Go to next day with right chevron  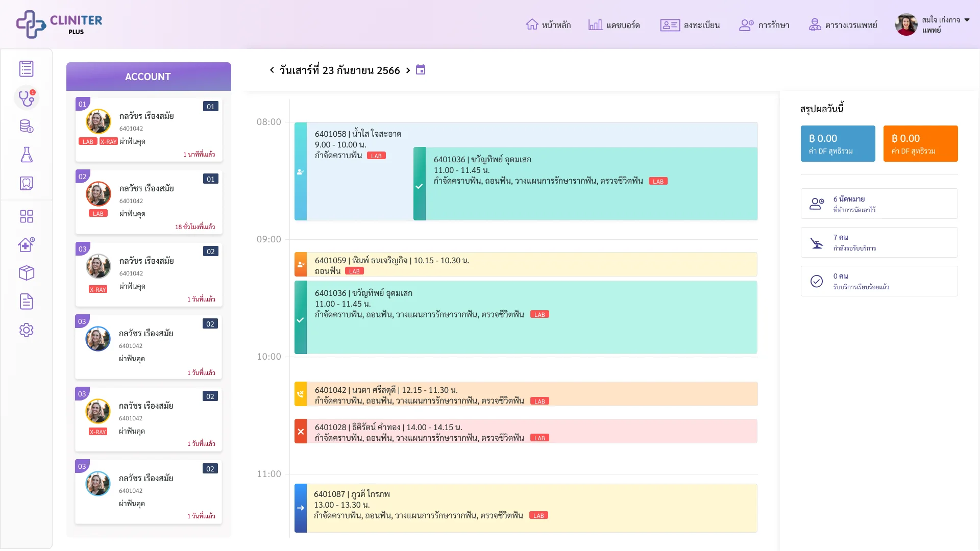[408, 70]
